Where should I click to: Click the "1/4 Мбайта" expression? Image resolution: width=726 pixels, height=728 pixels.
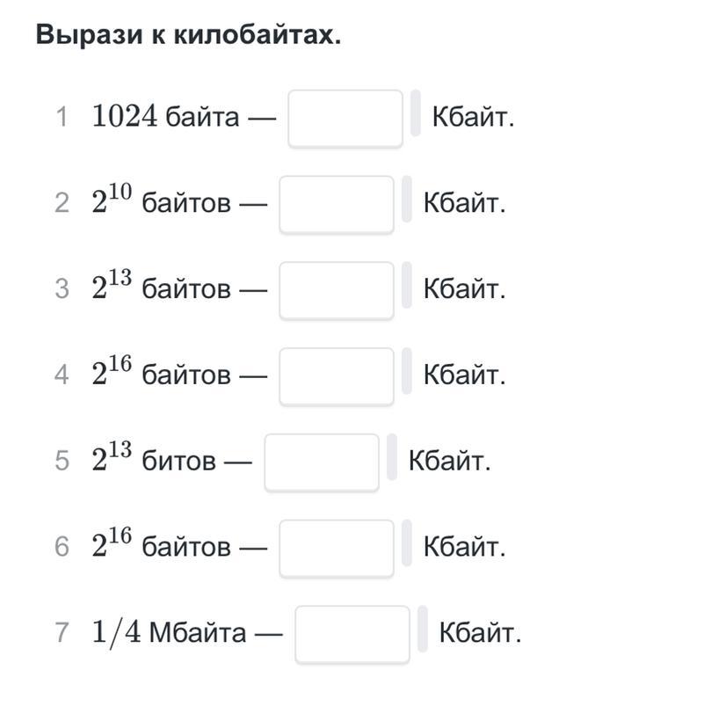(x=169, y=633)
